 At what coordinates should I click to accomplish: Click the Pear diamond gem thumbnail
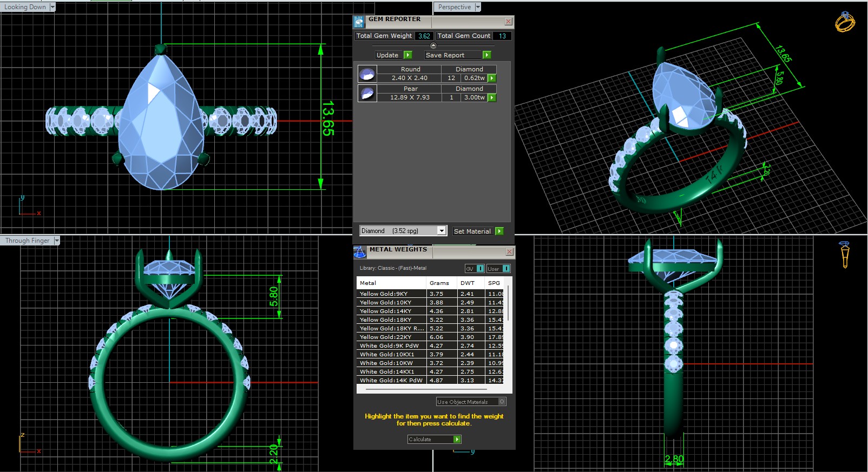(x=367, y=93)
